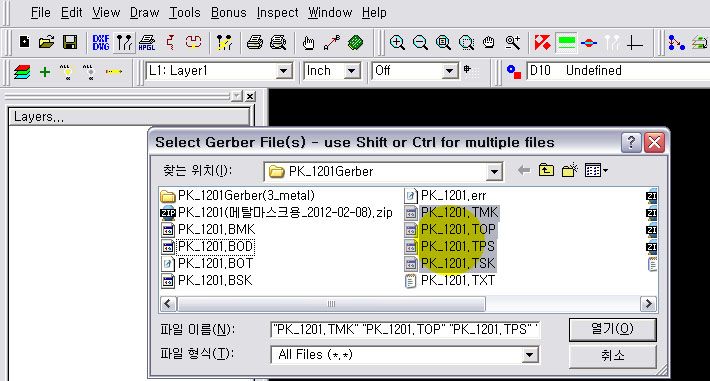Click the file list scroll right arrow
This screenshot has height=381, width=710.
tap(648, 304)
